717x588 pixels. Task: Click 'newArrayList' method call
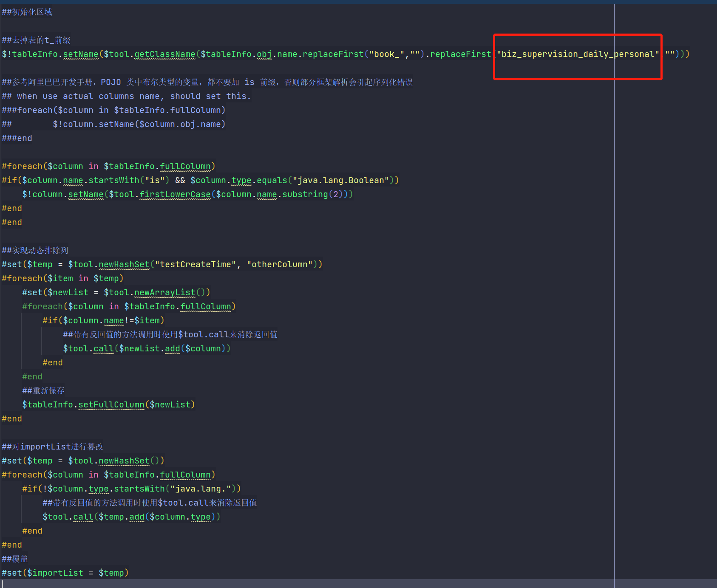click(x=165, y=292)
